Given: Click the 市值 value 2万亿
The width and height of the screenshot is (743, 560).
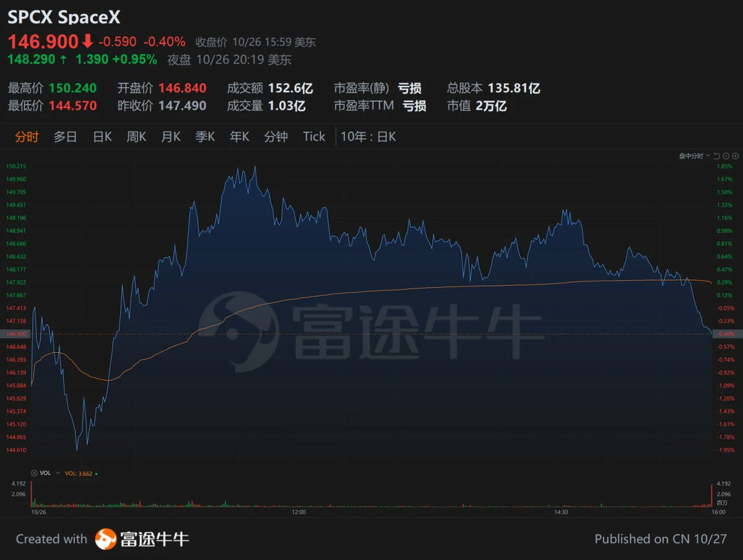Looking at the screenshot, I should point(491,106).
